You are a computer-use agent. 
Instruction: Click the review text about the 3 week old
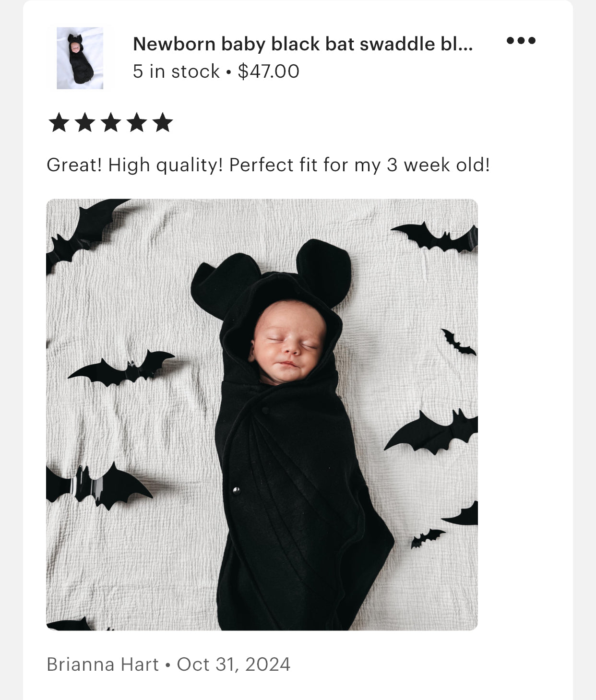(268, 165)
